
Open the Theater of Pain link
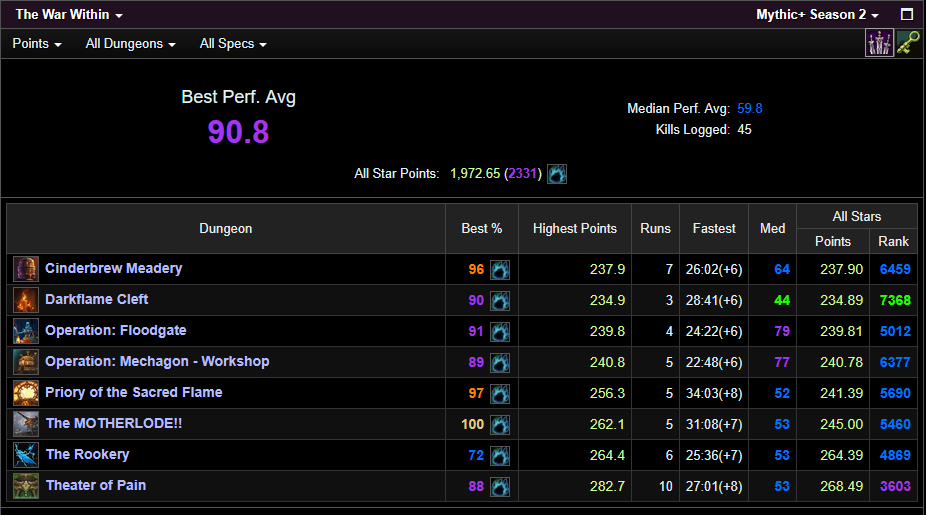point(96,485)
